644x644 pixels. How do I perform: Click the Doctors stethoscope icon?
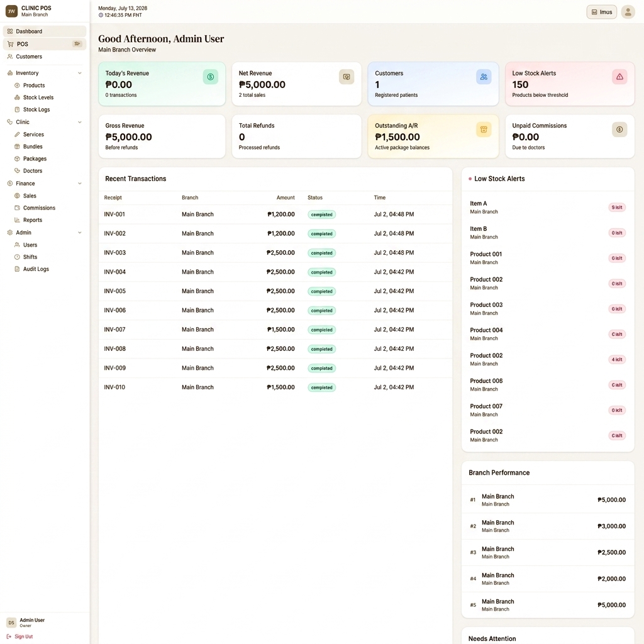17,171
